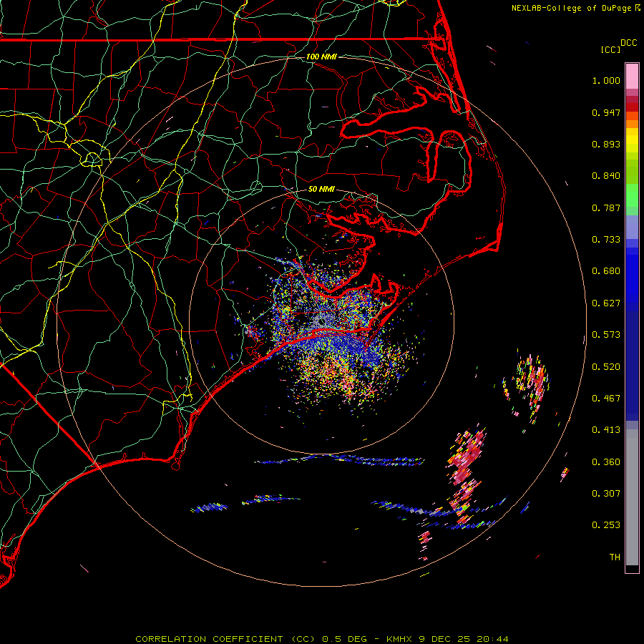Select the 0.573 scale value
Viewport: 644px width, 644px height.
pyautogui.click(x=606, y=335)
